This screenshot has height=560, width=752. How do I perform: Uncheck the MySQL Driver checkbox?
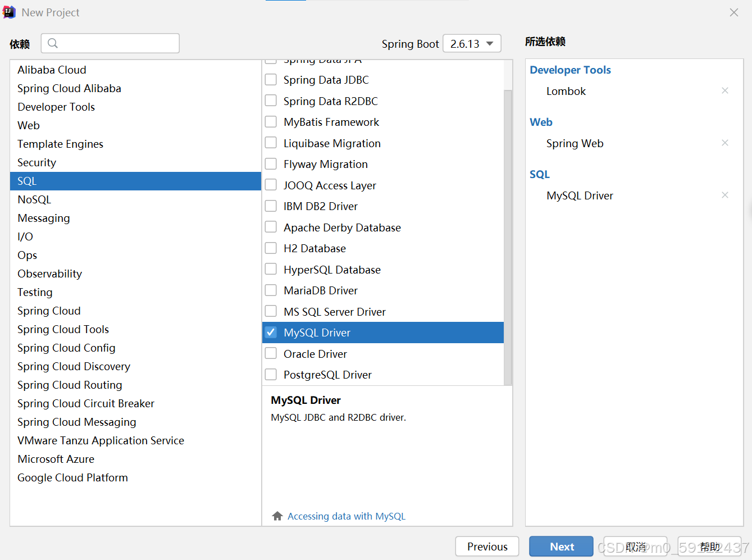click(271, 332)
